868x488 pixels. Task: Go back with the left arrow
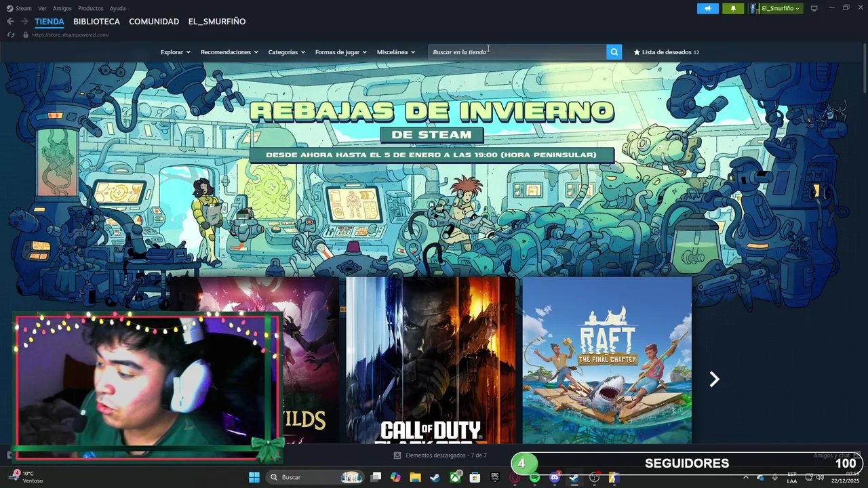pyautogui.click(x=10, y=22)
